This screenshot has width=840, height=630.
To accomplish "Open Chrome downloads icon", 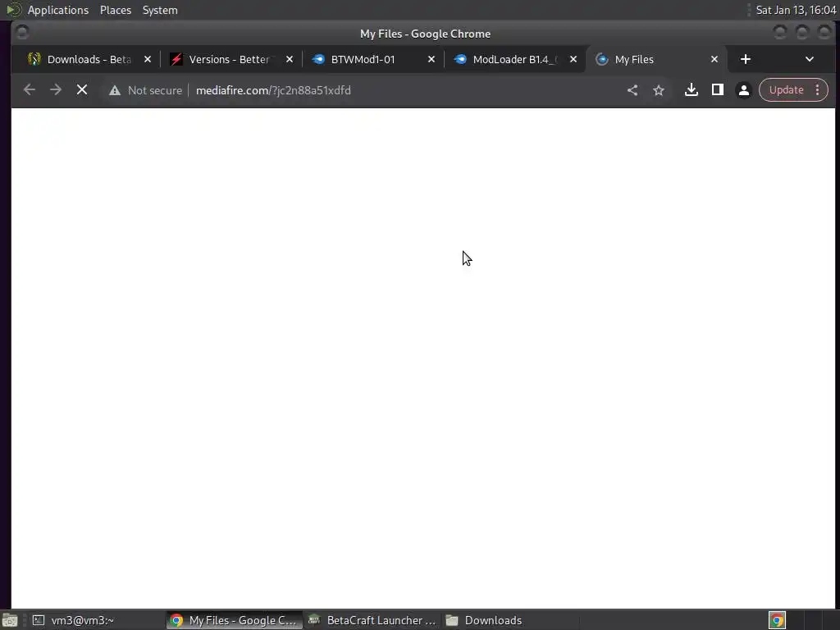I will tap(692, 90).
